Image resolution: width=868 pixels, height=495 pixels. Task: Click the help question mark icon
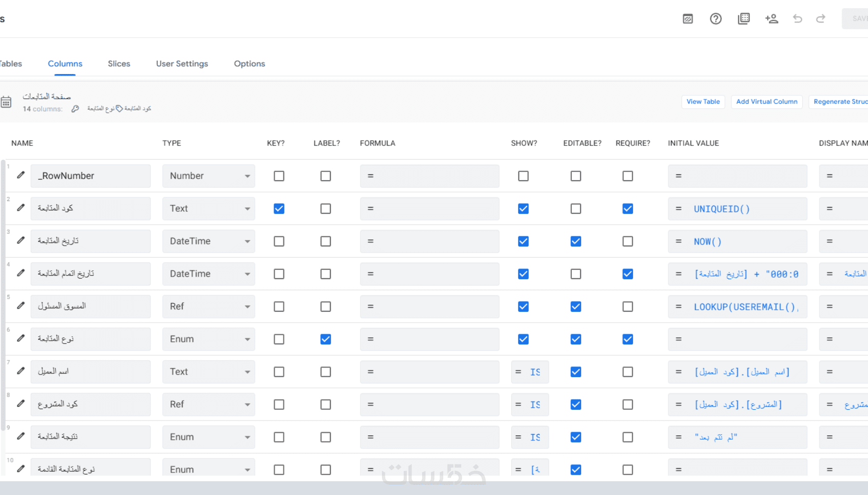point(715,19)
